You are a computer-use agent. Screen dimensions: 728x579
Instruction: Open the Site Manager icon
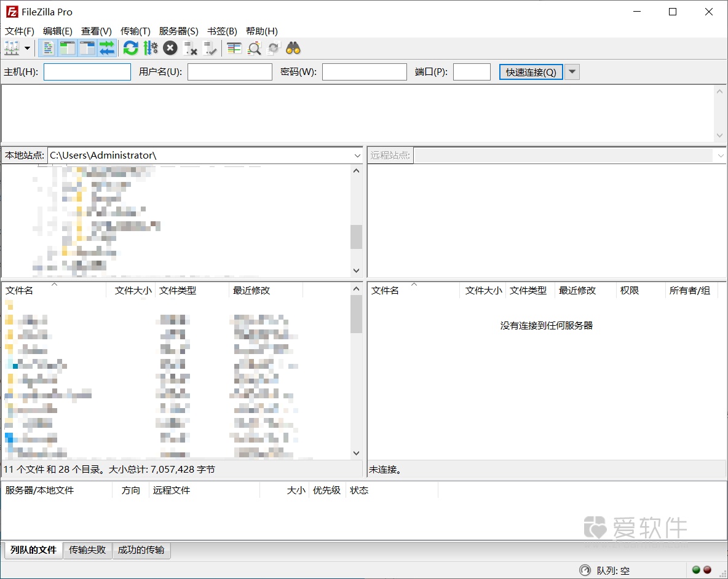pyautogui.click(x=12, y=48)
